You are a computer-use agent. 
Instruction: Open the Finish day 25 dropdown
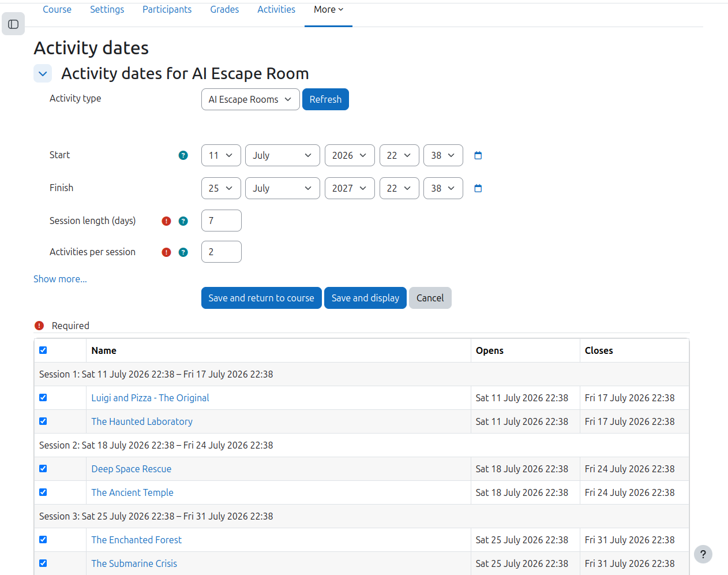click(221, 188)
